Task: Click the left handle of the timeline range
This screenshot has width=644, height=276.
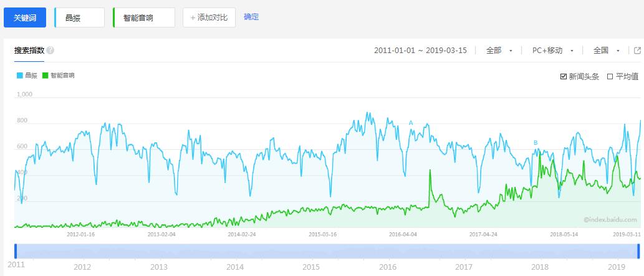Action: point(16,251)
